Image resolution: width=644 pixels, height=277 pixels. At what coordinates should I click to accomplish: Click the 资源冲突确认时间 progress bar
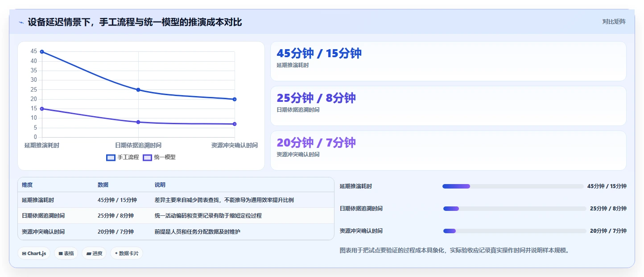514,231
